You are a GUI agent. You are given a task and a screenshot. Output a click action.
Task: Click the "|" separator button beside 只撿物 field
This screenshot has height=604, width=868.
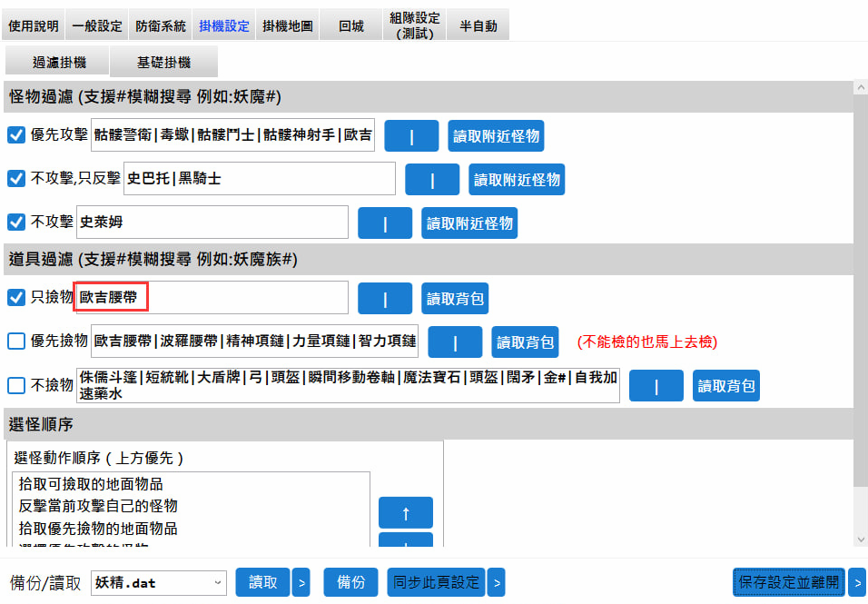pos(385,297)
